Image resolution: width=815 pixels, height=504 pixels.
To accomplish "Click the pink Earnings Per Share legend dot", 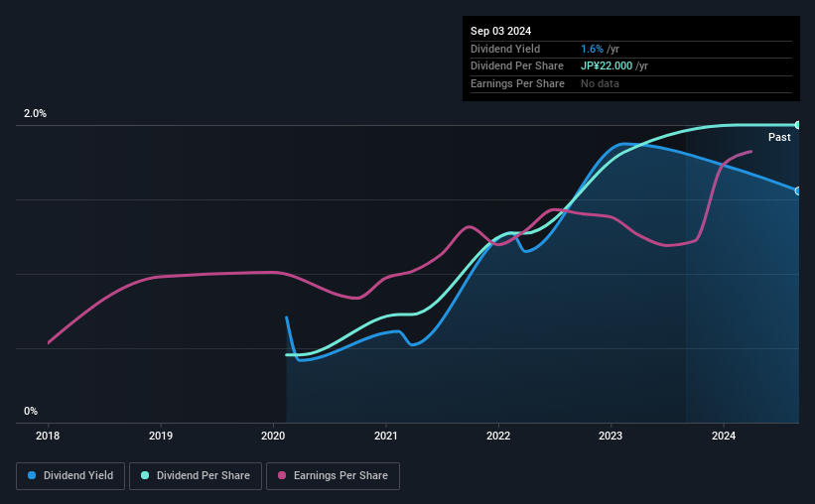I will click(282, 476).
